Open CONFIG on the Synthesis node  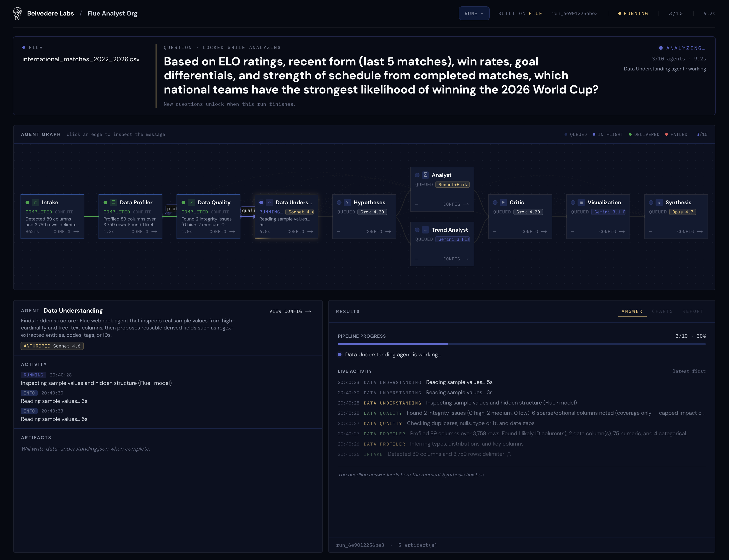coord(690,232)
